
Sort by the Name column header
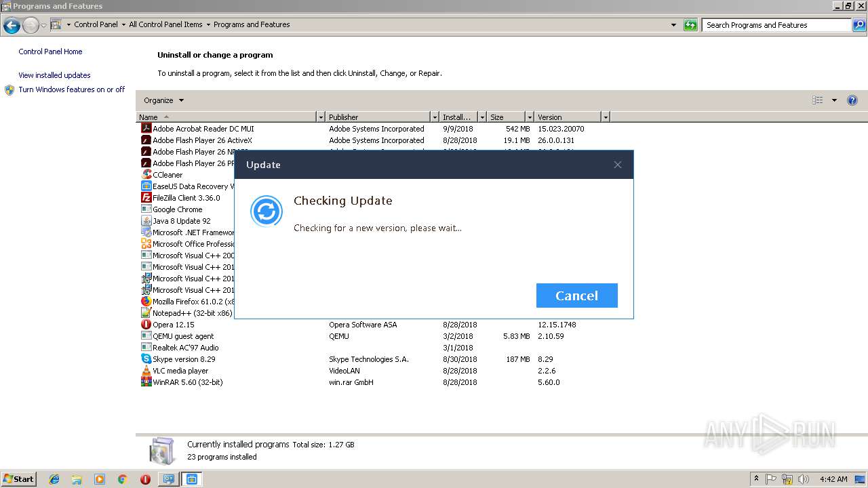point(226,117)
